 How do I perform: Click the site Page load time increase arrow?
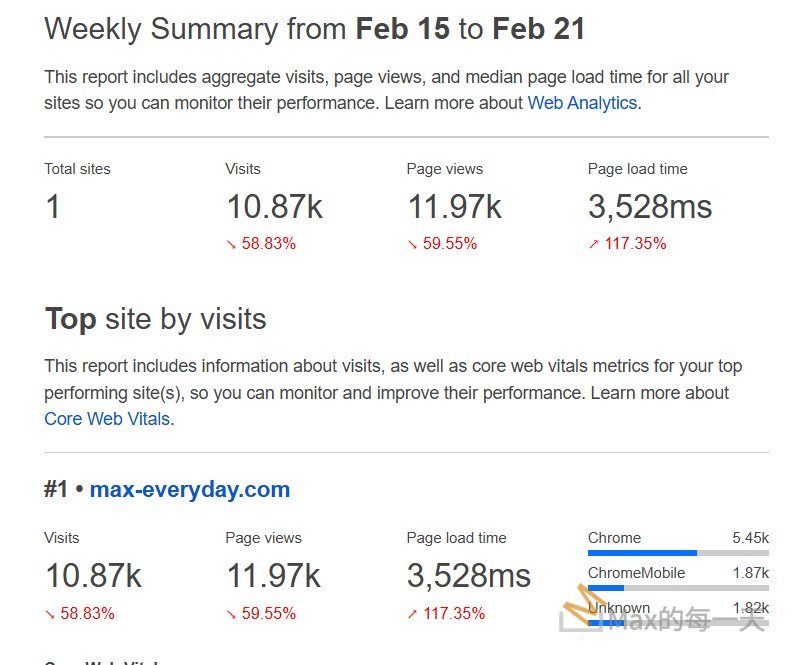click(413, 614)
